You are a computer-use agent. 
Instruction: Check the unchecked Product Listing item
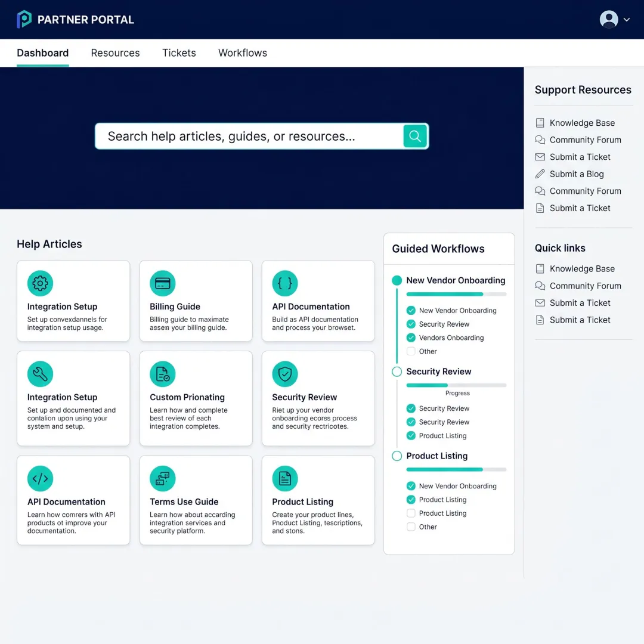411,513
